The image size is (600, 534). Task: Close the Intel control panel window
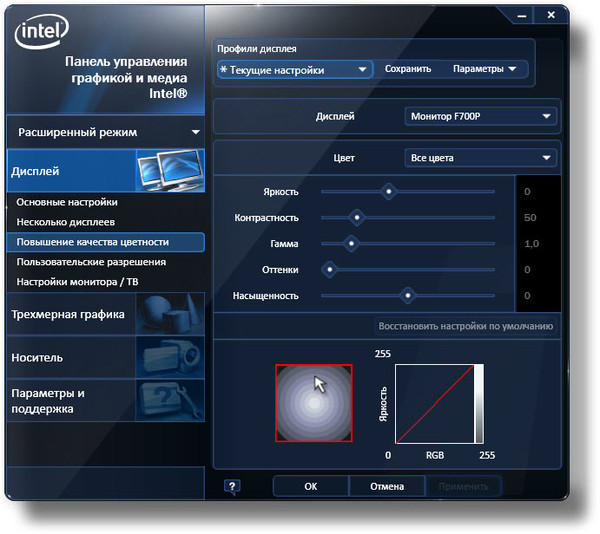[x=551, y=15]
